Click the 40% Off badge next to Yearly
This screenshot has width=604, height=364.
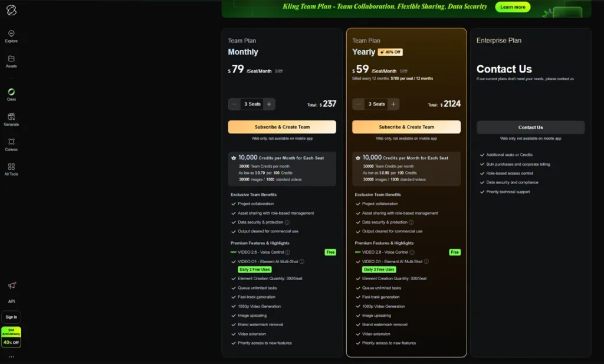390,52
